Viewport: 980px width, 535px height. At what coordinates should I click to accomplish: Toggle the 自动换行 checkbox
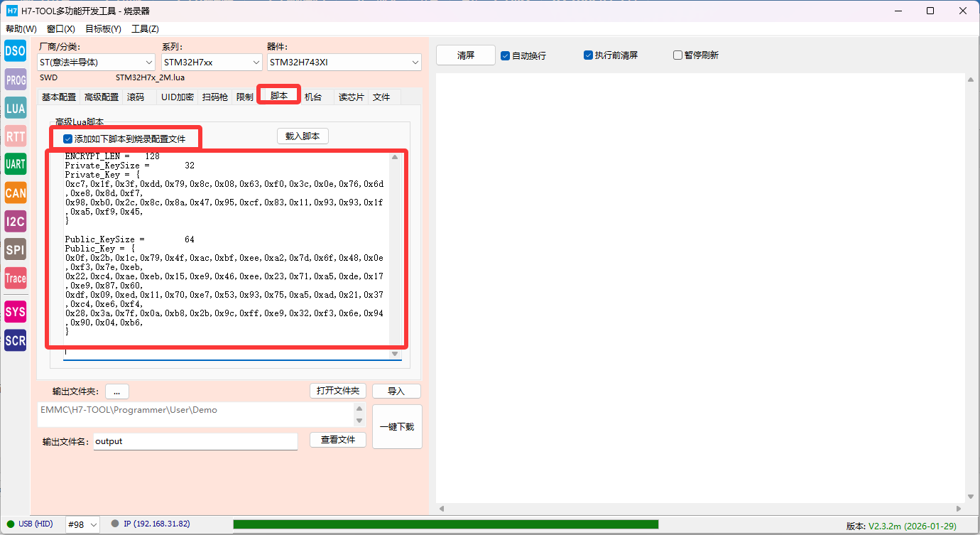(x=506, y=55)
